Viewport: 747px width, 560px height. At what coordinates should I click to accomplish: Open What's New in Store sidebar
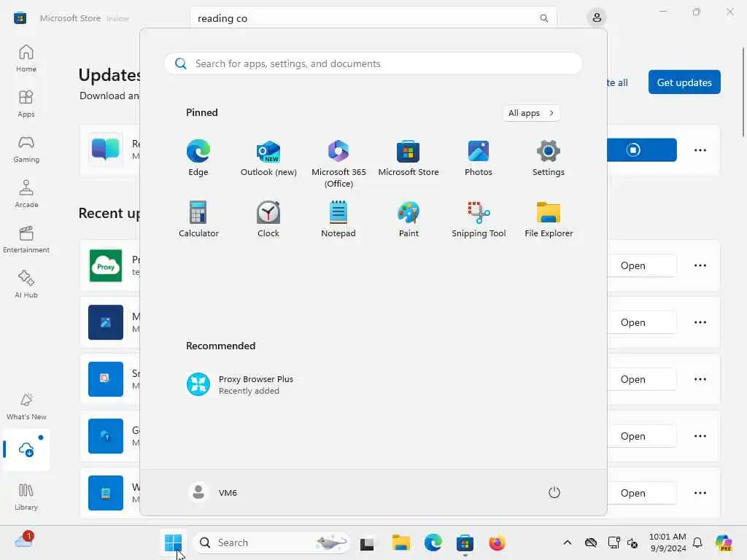pos(26,407)
